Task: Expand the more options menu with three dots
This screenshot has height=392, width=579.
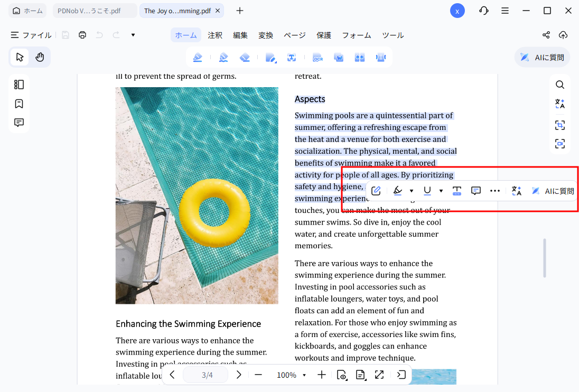Action: [x=495, y=190]
